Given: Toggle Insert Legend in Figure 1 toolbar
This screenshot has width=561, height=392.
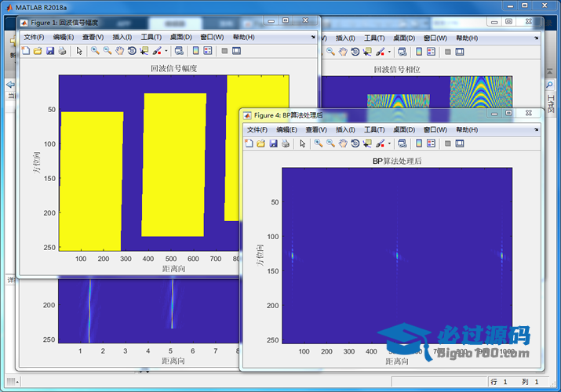Looking at the screenshot, I should tap(208, 51).
